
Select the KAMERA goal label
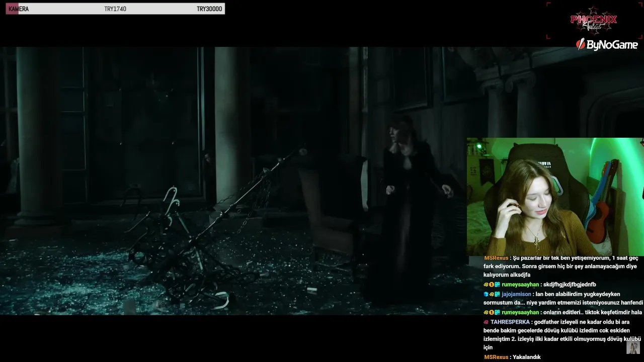(19, 9)
